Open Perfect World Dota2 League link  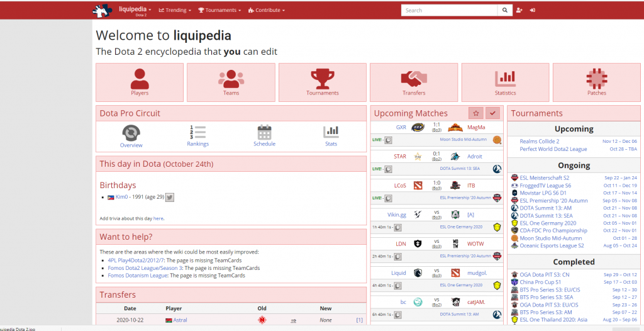point(553,149)
